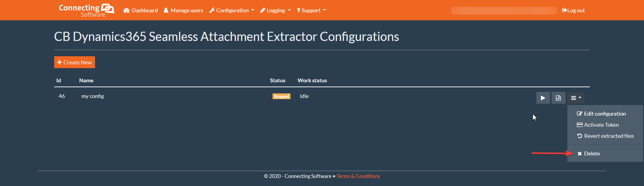
Task: Open the Terms & Conditions link
Action: (358, 176)
